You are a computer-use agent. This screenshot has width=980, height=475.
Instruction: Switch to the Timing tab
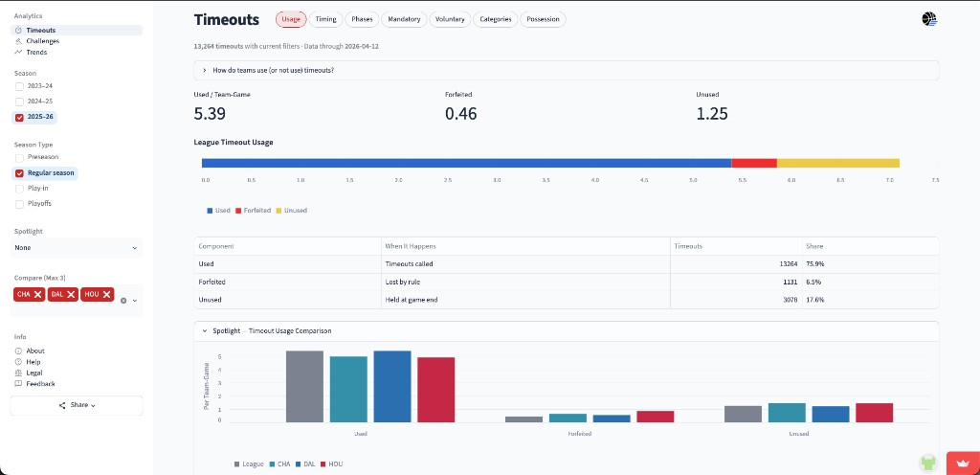325,19
